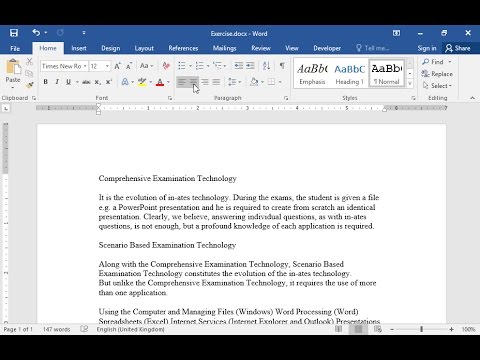The width and height of the screenshot is (480, 360).
Task: Click the Tell me search box
Action: (373, 48)
